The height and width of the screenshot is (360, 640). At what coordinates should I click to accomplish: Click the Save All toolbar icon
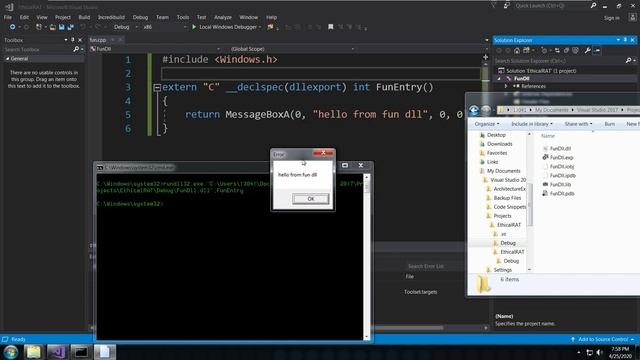click(x=71, y=27)
